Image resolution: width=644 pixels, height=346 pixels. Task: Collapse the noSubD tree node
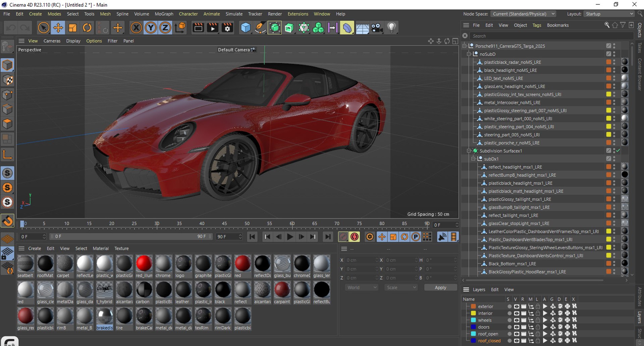[469, 54]
